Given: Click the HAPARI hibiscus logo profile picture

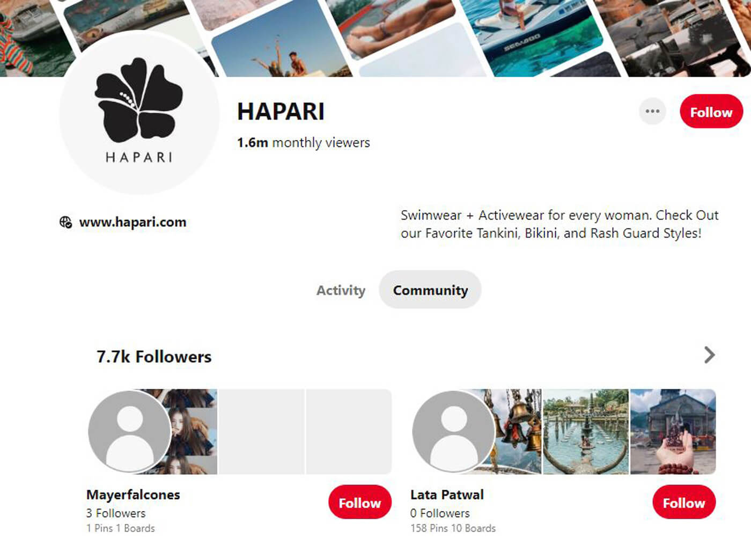Looking at the screenshot, I should click(139, 113).
